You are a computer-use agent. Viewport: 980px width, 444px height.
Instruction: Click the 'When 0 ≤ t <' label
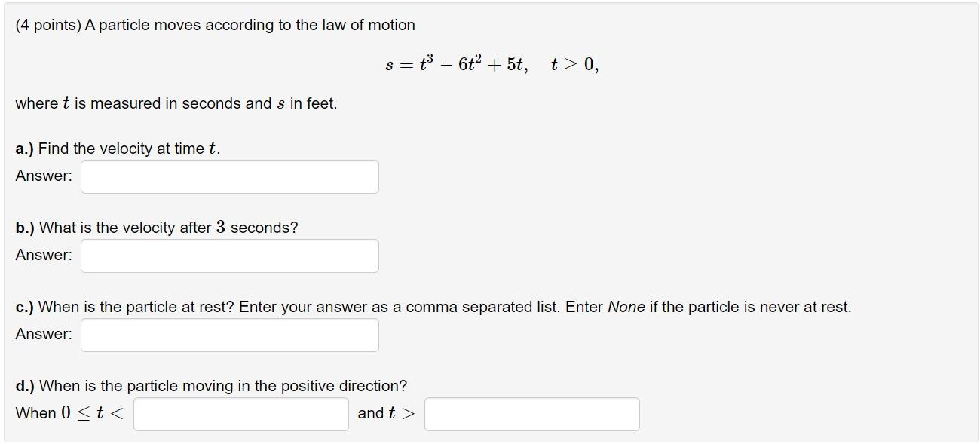[x=69, y=413]
